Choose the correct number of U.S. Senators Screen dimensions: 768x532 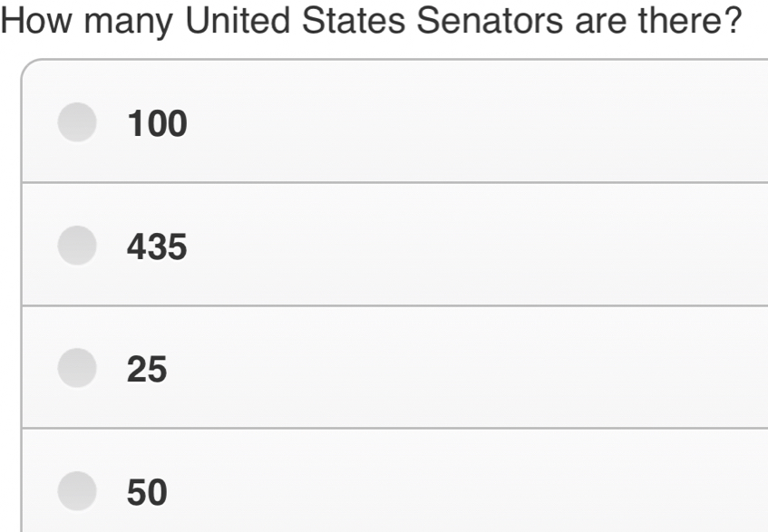pyautogui.click(x=77, y=123)
